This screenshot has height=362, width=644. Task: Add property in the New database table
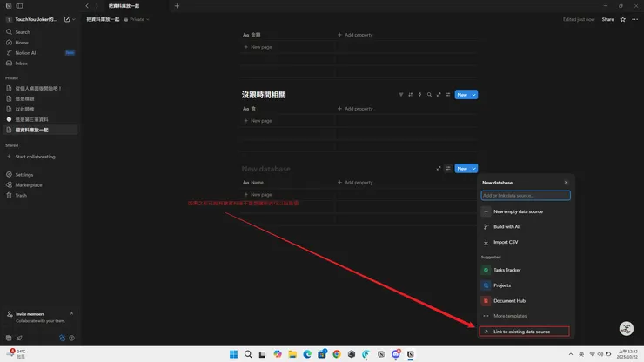point(355,183)
